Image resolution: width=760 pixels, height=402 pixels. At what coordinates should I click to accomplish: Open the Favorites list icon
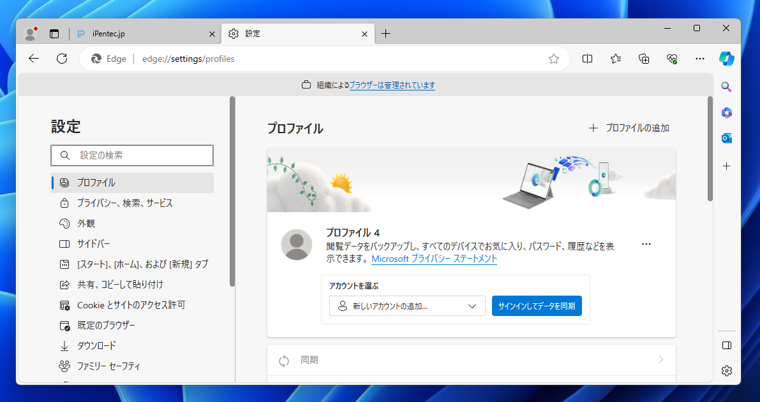coord(616,59)
